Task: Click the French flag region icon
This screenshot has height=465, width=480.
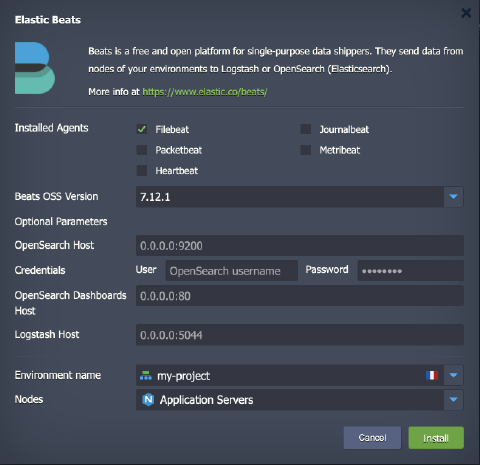Action: (432, 375)
